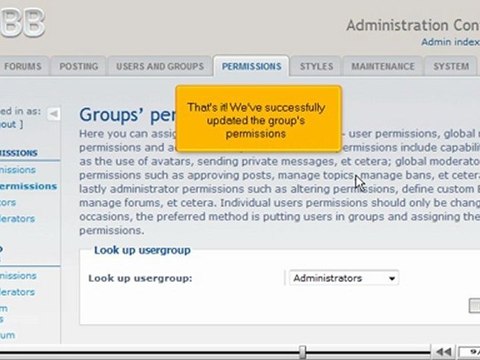Click the Groups' permissions page heading
The width and height of the screenshot is (480, 360).
point(127,115)
